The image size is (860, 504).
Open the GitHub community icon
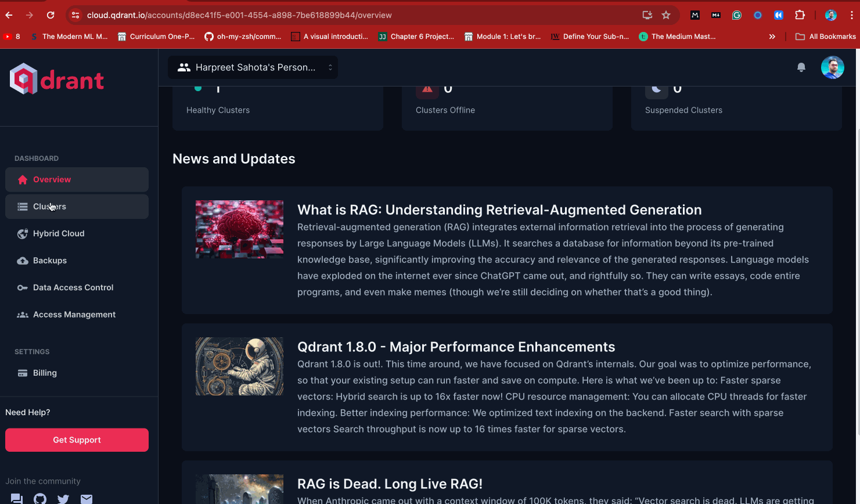point(40,499)
